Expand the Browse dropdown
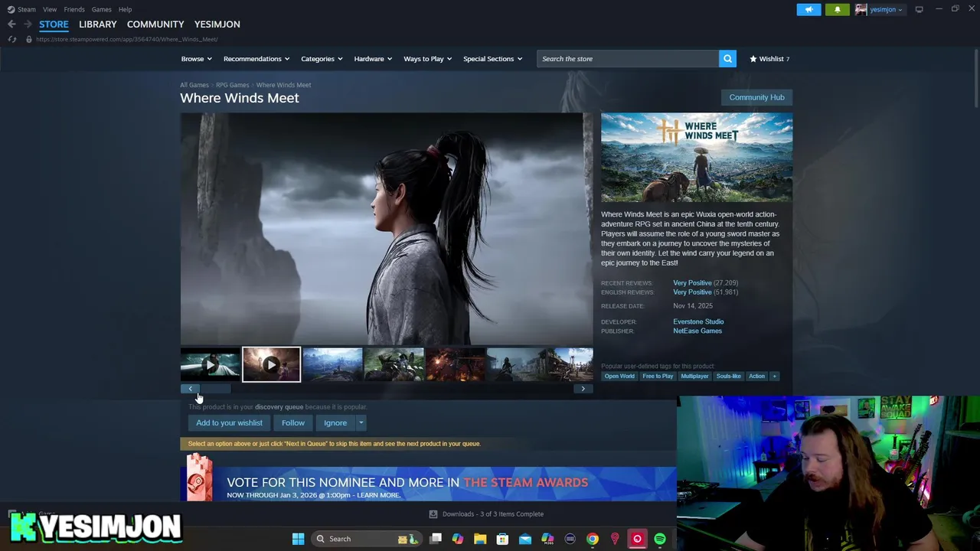 195,59
